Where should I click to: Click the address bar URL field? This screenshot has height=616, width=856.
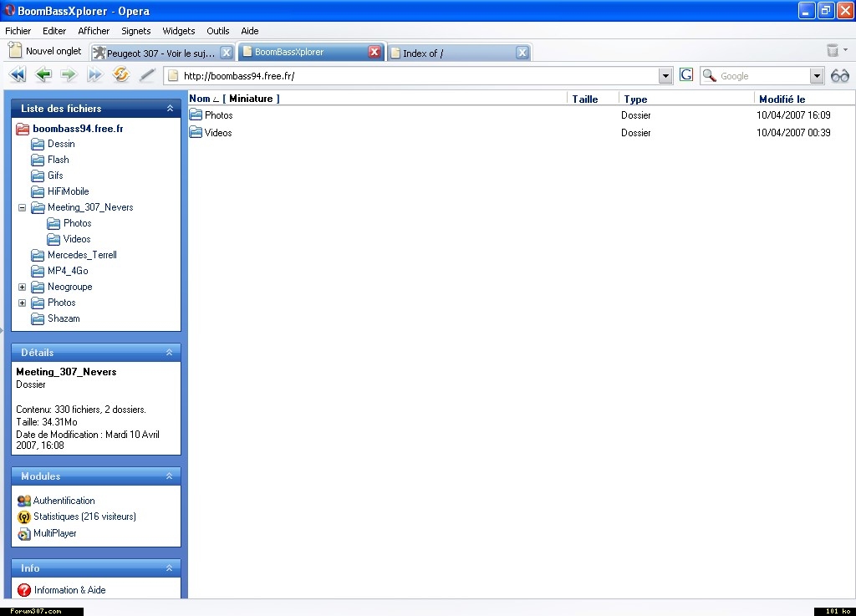(418, 76)
